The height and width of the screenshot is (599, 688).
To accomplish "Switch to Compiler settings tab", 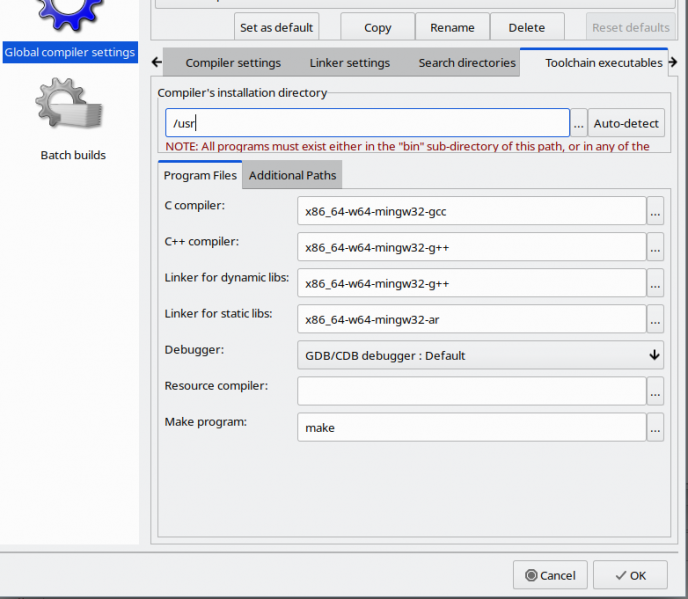I will pyautogui.click(x=233, y=63).
